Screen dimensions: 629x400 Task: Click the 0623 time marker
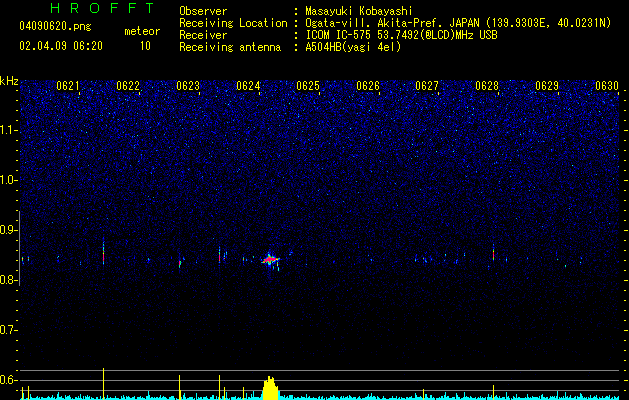point(188,86)
